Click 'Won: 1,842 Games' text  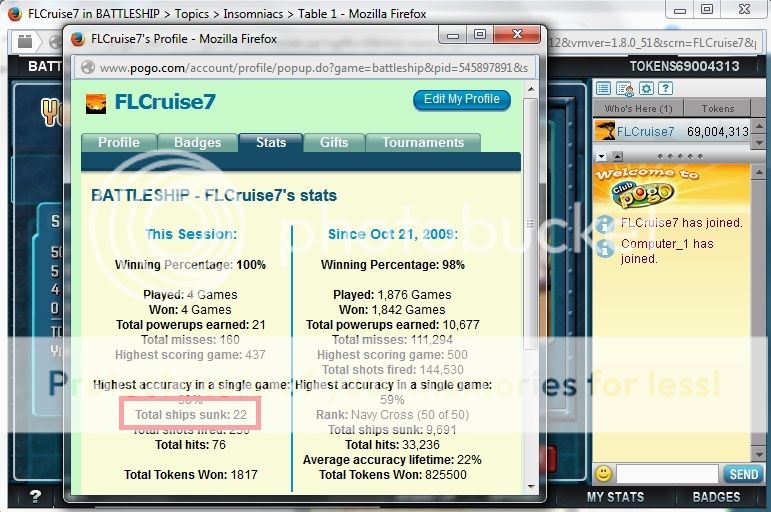(392, 310)
